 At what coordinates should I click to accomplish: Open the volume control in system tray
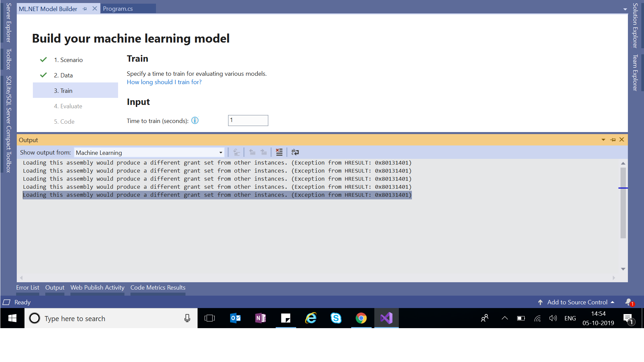pos(553,318)
